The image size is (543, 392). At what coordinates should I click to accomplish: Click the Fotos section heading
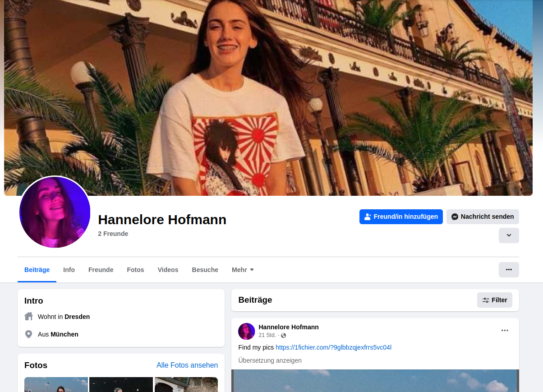click(x=36, y=365)
